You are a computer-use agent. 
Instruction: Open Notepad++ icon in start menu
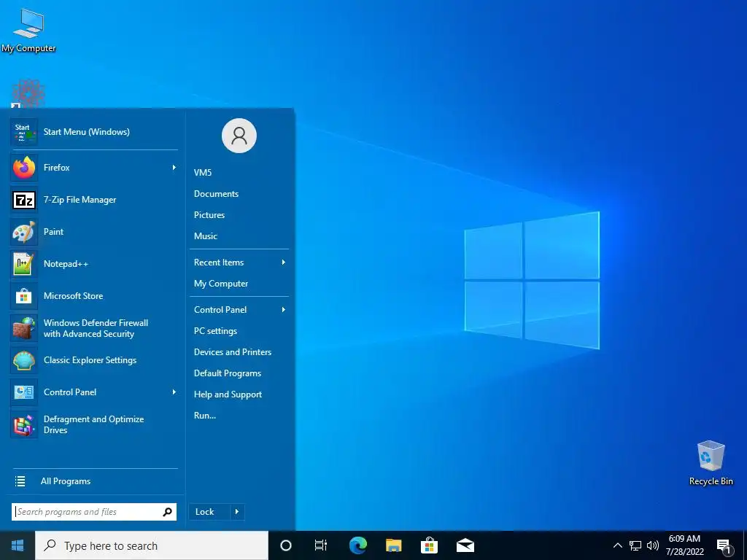coord(24,264)
